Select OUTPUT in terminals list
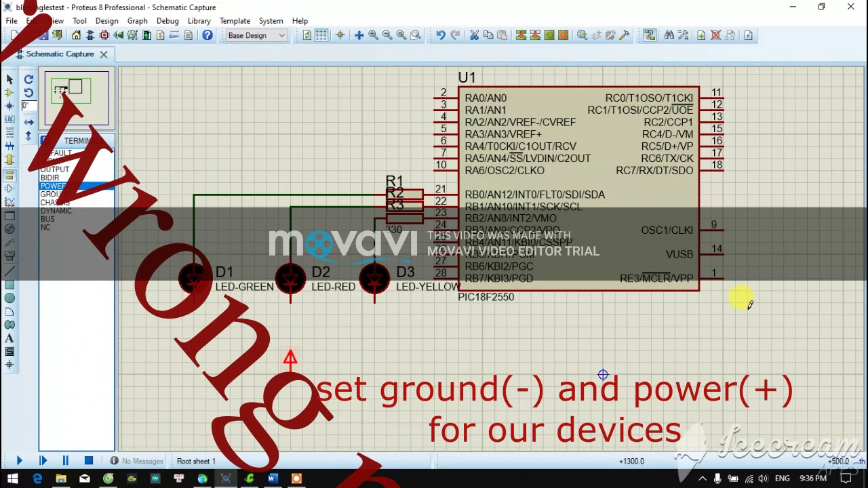868x488 pixels. click(x=76, y=169)
